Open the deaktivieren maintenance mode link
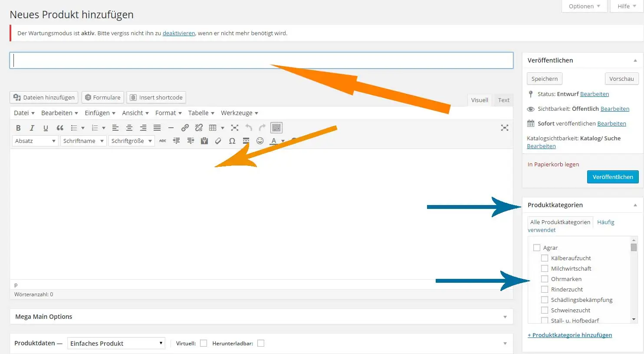 (178, 33)
